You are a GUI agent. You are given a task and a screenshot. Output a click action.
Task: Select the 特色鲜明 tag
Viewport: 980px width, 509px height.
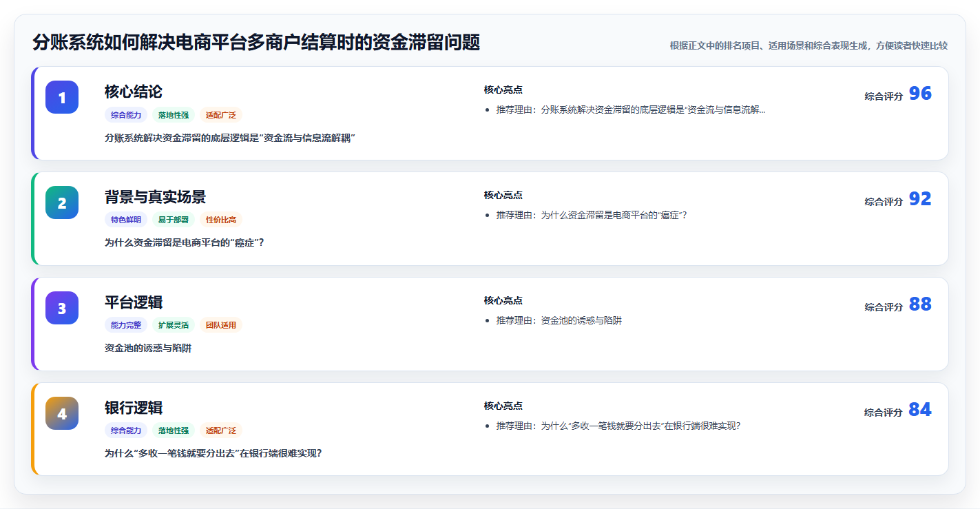pyautogui.click(x=126, y=220)
